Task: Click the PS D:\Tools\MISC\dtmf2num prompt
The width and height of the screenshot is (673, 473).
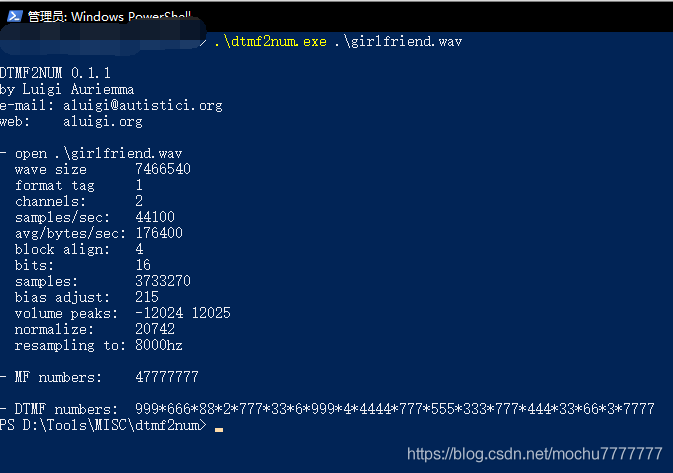Action: point(103,425)
